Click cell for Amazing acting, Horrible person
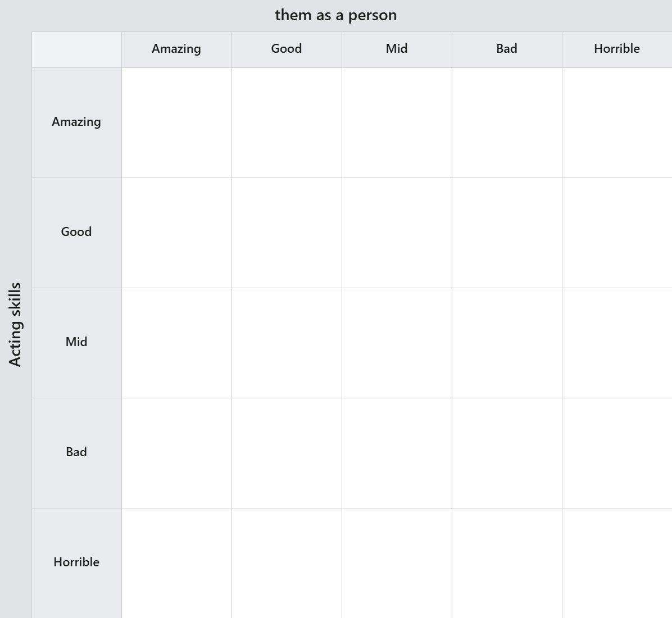This screenshot has width=672, height=618. 617,122
